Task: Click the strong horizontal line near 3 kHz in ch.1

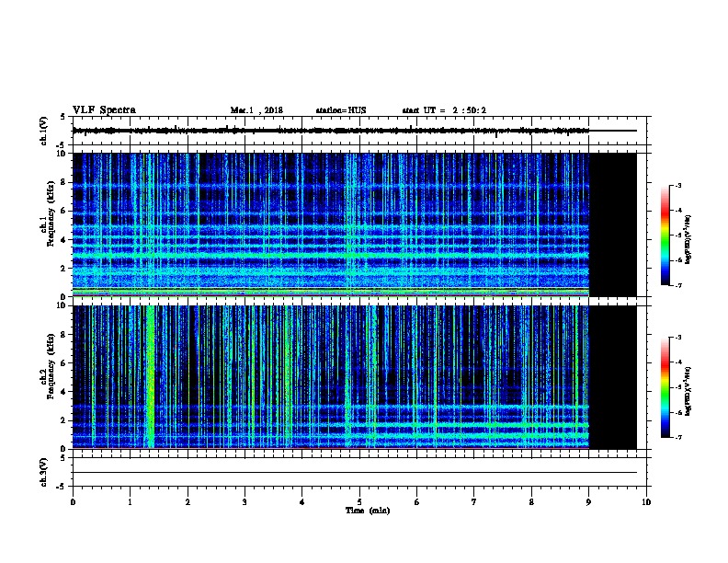Action: (x=331, y=255)
